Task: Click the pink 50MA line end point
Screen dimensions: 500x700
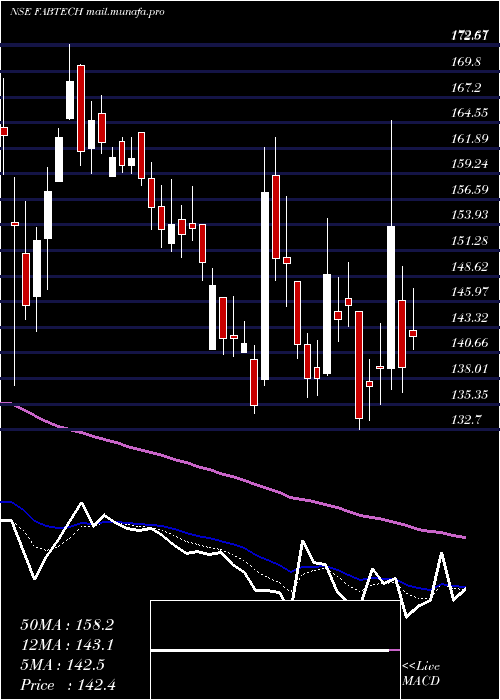Action: point(465,538)
